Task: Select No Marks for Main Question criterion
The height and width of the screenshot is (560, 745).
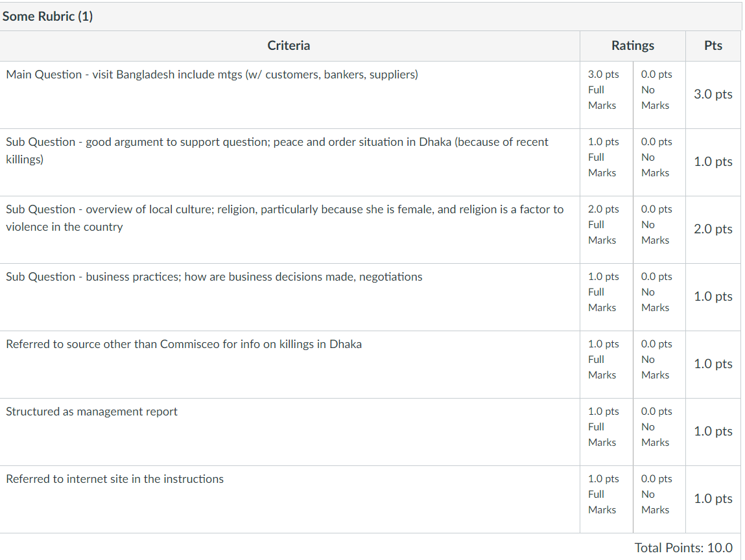Action: [x=659, y=95]
